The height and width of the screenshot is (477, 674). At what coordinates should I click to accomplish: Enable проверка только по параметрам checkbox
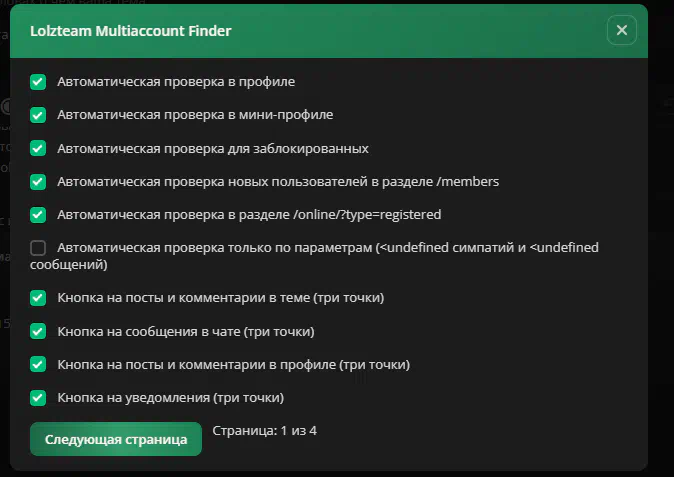(38, 248)
